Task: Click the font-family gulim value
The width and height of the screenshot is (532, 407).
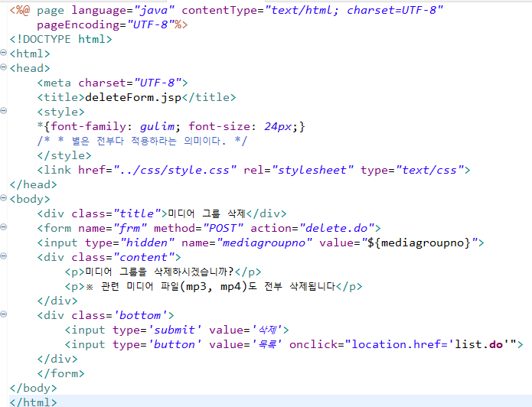Action: tap(157, 126)
